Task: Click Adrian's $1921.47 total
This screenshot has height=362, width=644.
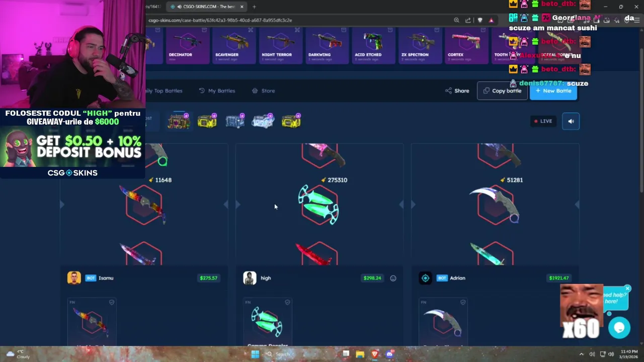Action: [x=559, y=278]
